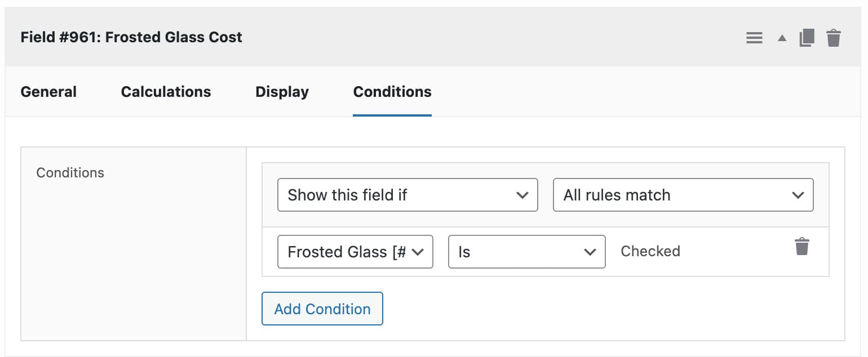The width and height of the screenshot is (868, 357).
Task: Click the Conditions section label
Action: tap(70, 173)
